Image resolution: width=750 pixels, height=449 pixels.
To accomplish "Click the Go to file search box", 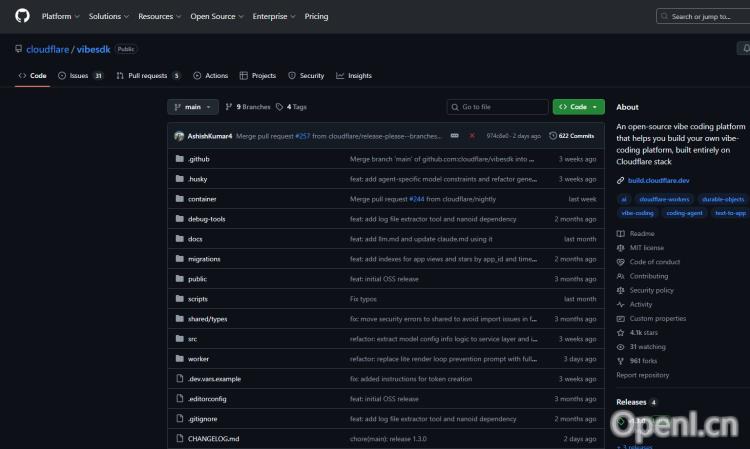I will (x=497, y=107).
